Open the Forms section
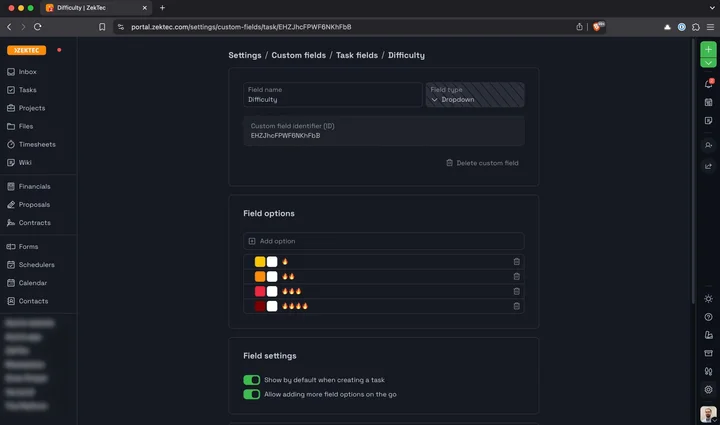The height and width of the screenshot is (425, 720). 22,246
